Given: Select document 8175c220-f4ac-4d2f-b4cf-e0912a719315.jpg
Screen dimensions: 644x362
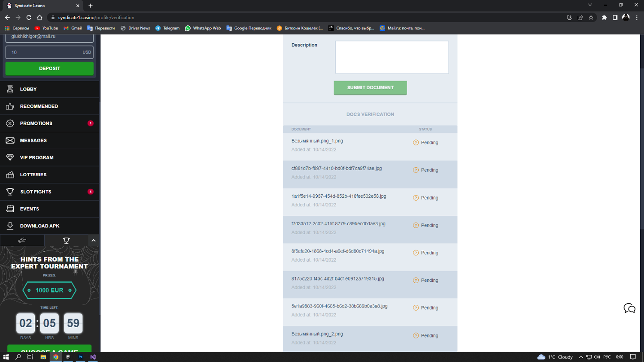Looking at the screenshot, I should click(338, 279).
